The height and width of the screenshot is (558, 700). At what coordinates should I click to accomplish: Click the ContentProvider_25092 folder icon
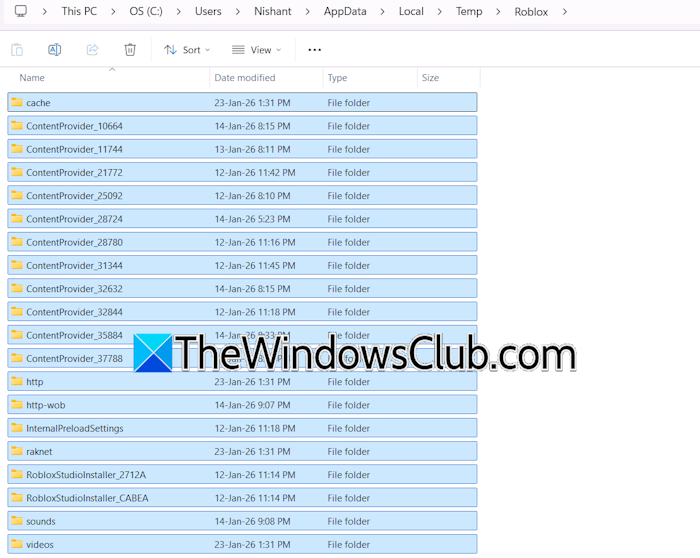click(x=17, y=195)
